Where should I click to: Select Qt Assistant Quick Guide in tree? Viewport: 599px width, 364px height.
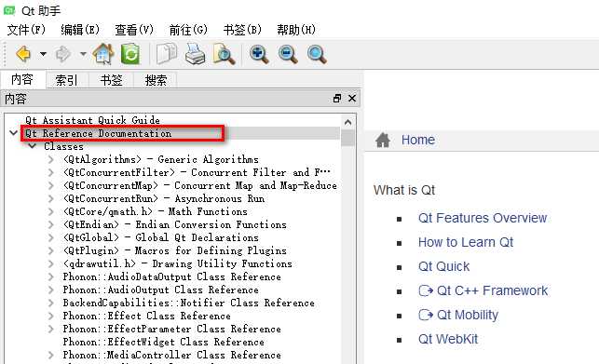pyautogui.click(x=92, y=120)
